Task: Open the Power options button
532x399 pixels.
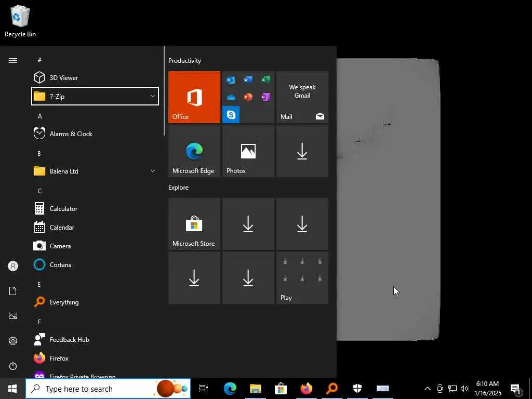Action: 13,366
